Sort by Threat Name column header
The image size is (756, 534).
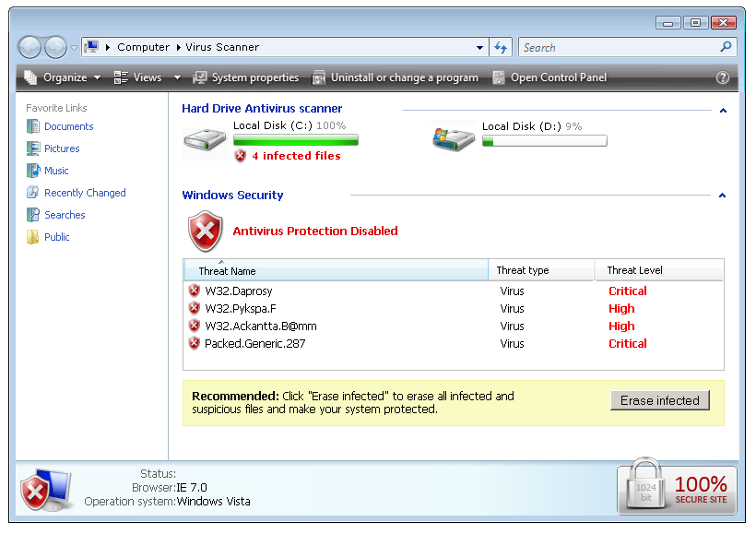[x=336, y=270]
